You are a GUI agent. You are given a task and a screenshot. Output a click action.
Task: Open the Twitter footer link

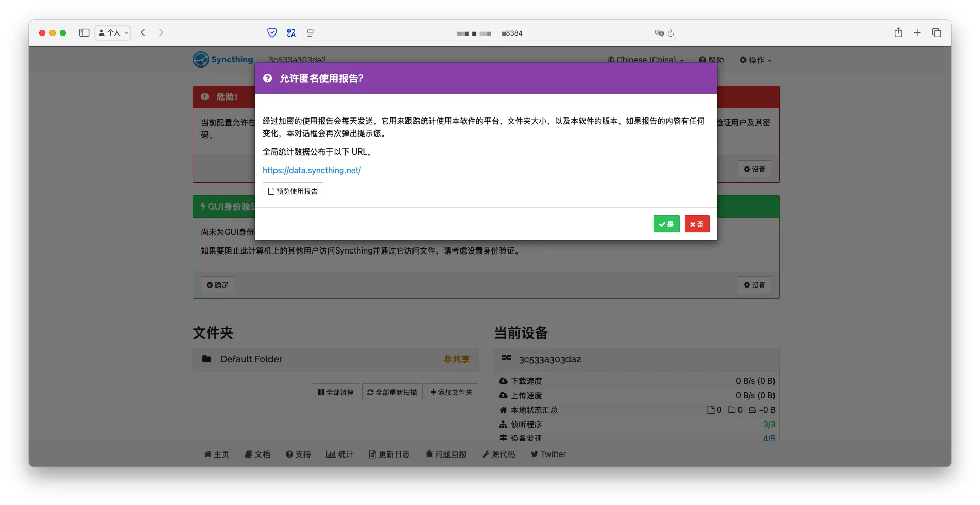pyautogui.click(x=548, y=454)
